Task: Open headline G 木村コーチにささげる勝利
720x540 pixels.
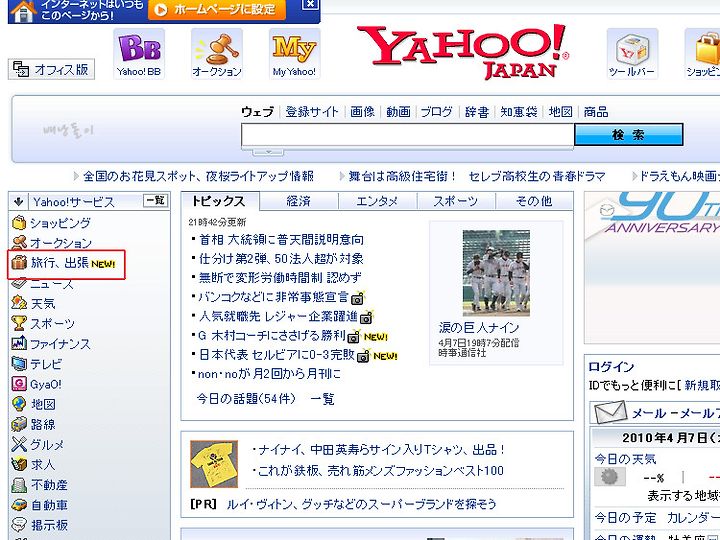Action: coord(272,336)
